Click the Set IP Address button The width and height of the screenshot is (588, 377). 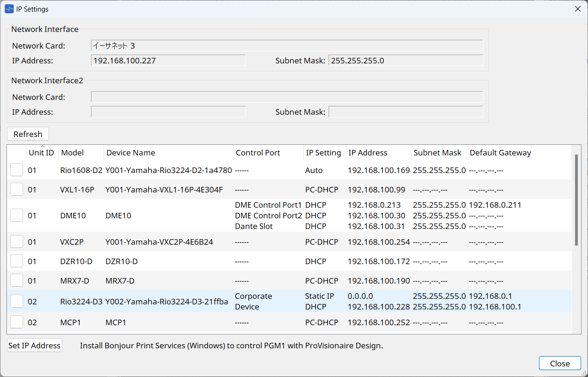35,346
